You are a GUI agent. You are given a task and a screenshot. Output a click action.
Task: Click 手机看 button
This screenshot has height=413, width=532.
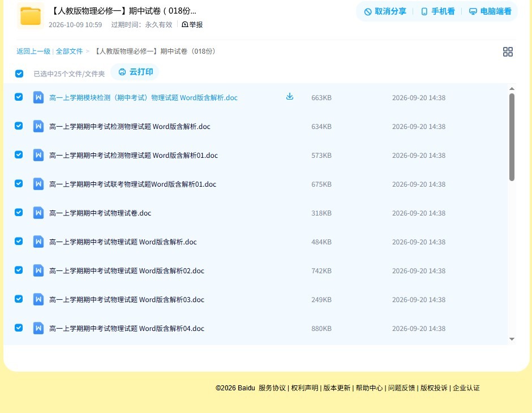(x=437, y=11)
